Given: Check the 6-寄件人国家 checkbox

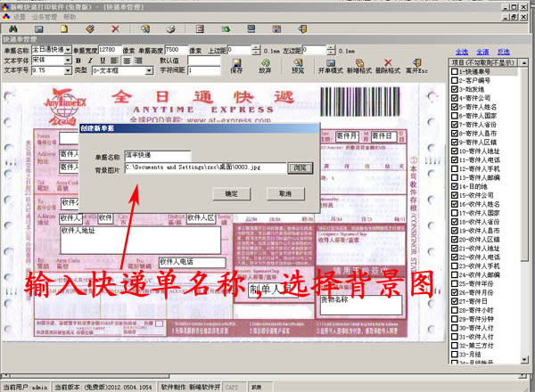Looking at the screenshot, I should (x=455, y=116).
